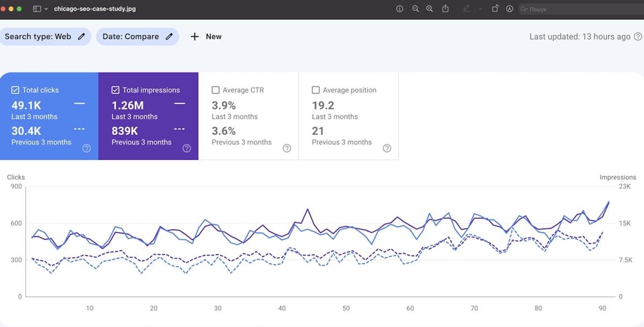Add a New filter
644x327 pixels.
(206, 37)
